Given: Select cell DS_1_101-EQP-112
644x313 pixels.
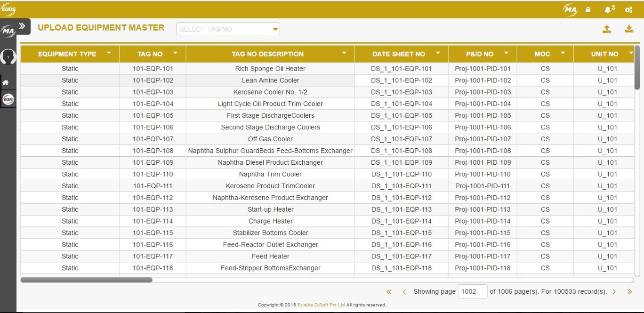Looking at the screenshot, I should point(402,198).
